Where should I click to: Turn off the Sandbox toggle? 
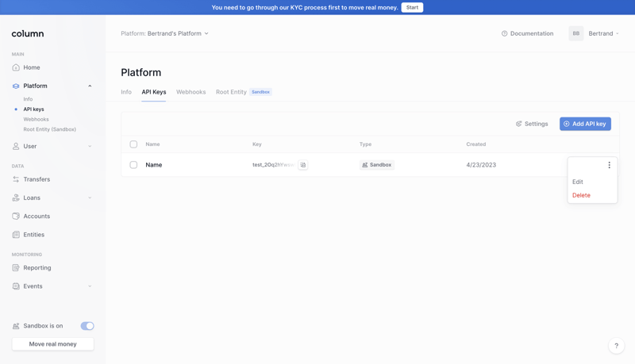[x=87, y=326]
